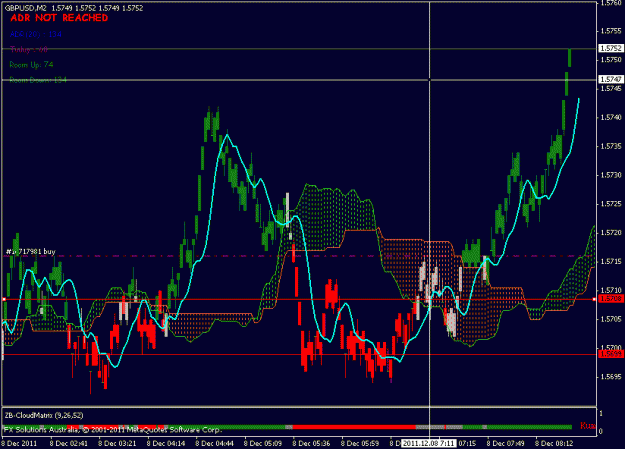This screenshot has width=625, height=449.
Task: Click the red 'Kua' text in indicator panel
Action: click(588, 425)
